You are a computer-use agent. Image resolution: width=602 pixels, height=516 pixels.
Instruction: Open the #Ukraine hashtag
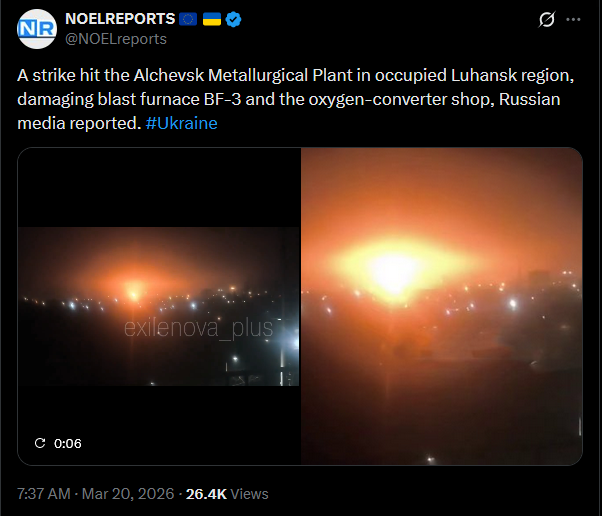pyautogui.click(x=182, y=123)
